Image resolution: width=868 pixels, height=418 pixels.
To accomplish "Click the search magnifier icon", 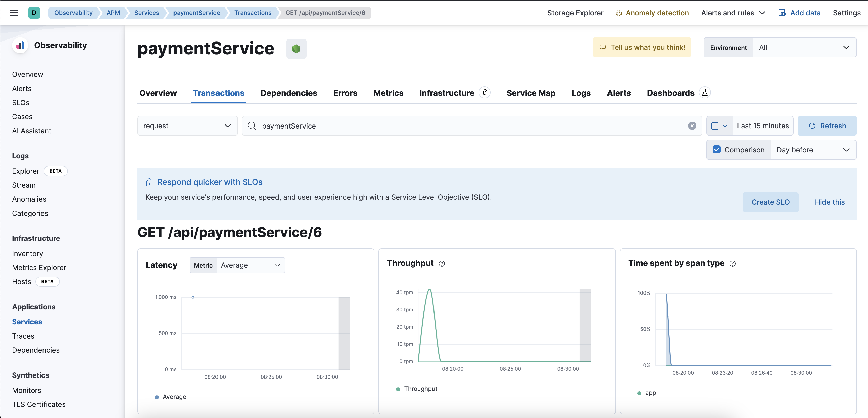I will pos(252,126).
